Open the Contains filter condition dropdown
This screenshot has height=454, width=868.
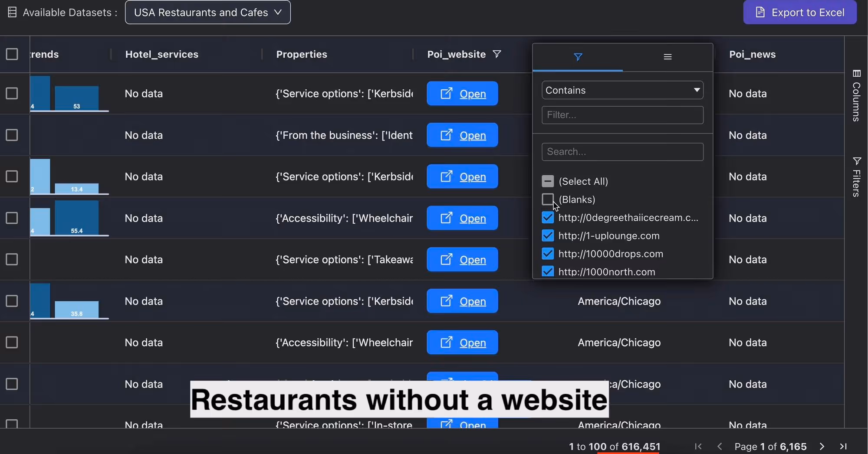click(622, 90)
